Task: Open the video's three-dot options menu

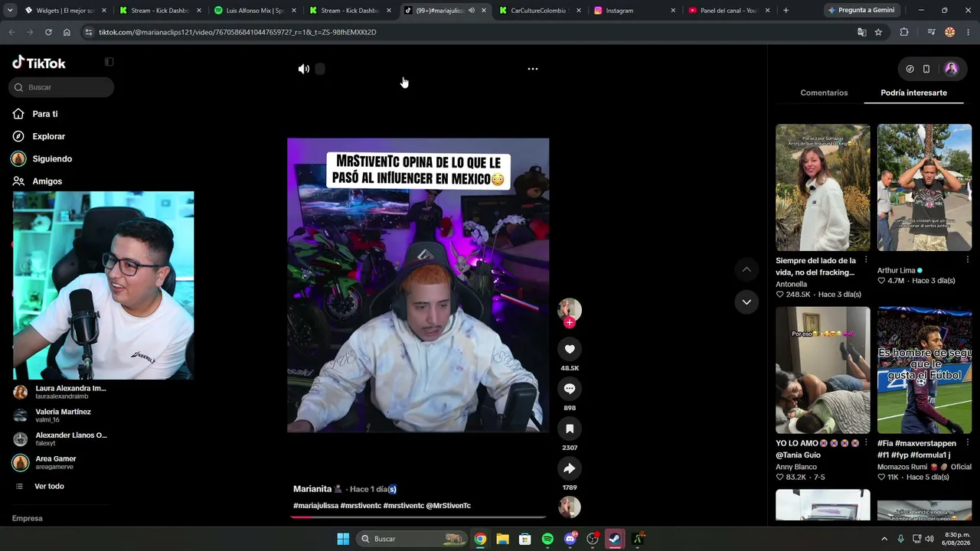Action: pyautogui.click(x=533, y=69)
